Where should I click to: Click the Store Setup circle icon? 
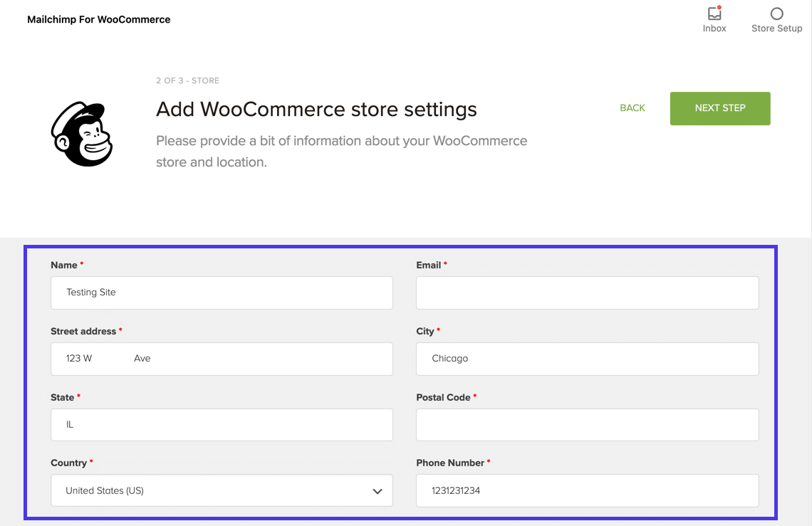(776, 14)
